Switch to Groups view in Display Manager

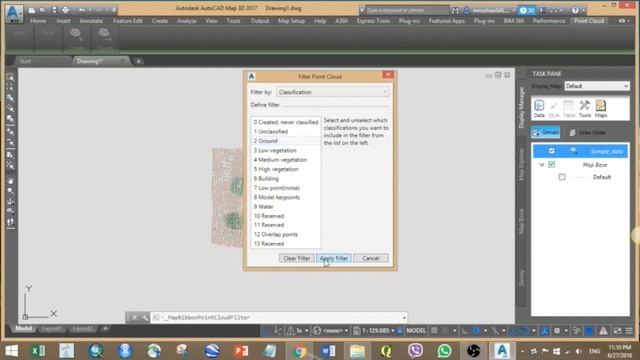[546, 132]
